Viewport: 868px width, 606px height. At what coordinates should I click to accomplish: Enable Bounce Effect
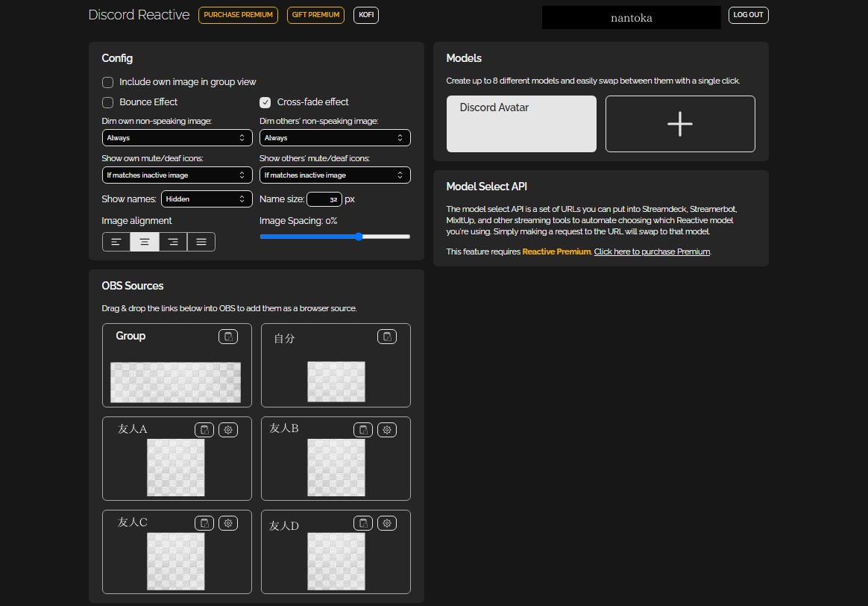107,102
